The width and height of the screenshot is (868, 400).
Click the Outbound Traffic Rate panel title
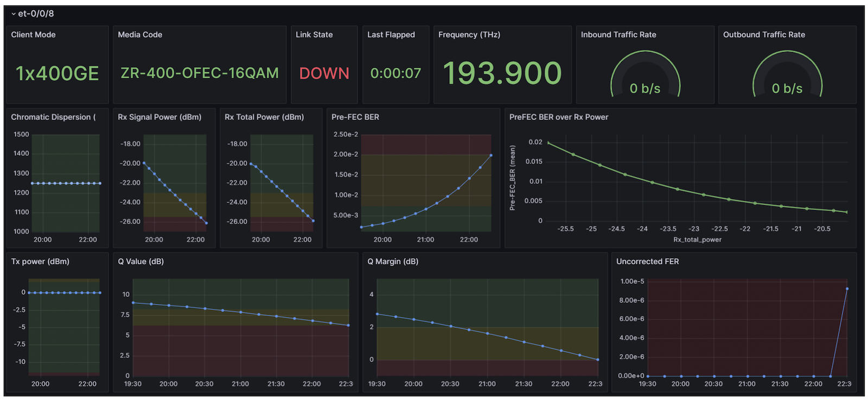point(764,35)
